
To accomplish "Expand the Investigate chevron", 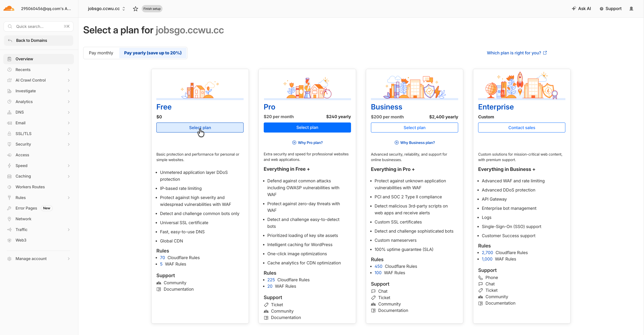I will click(69, 91).
